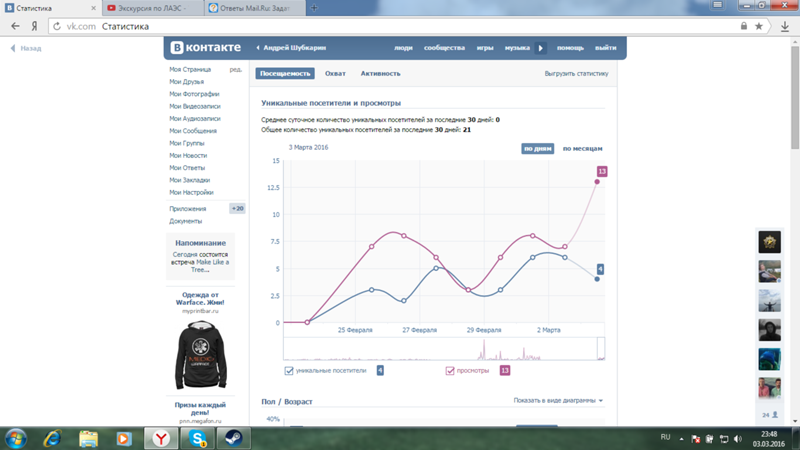The height and width of the screenshot is (450, 800).
Task: Open Документы link
Action: pos(185,221)
